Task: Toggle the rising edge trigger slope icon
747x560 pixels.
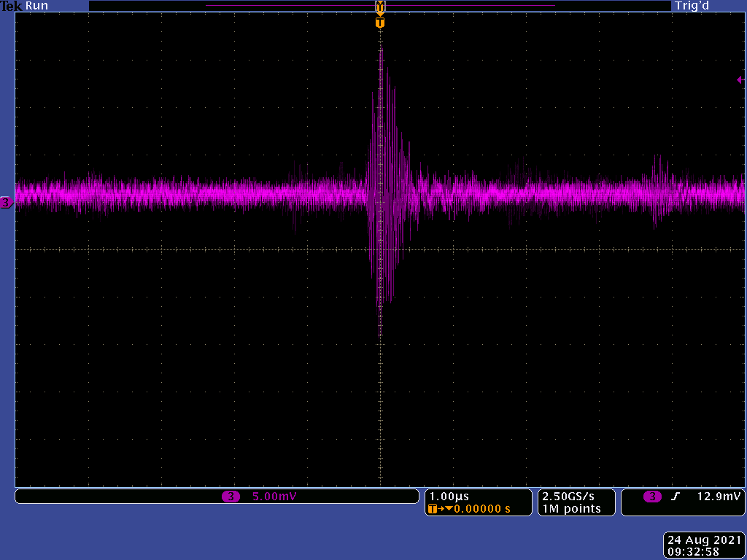Action: click(x=676, y=497)
